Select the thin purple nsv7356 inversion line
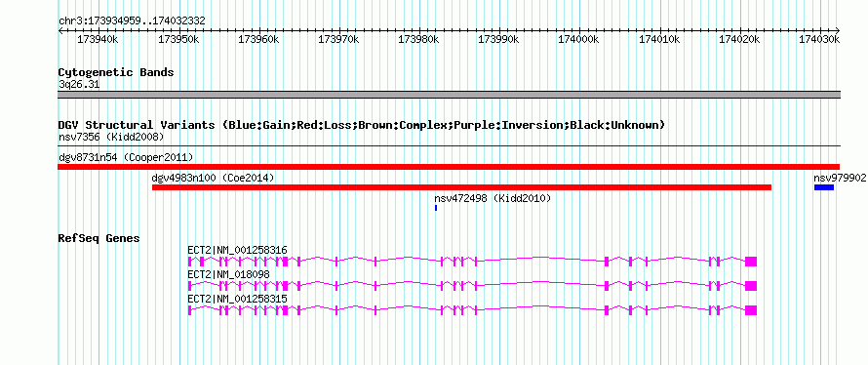 449,146
